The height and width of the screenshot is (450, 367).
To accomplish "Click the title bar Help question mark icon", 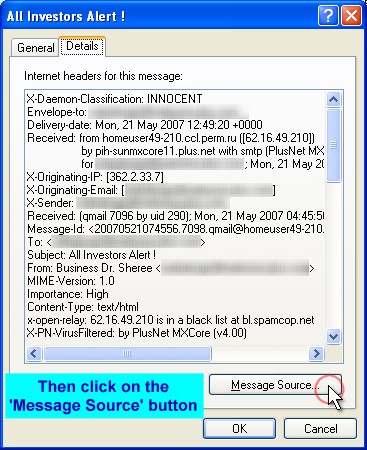I will (x=328, y=15).
